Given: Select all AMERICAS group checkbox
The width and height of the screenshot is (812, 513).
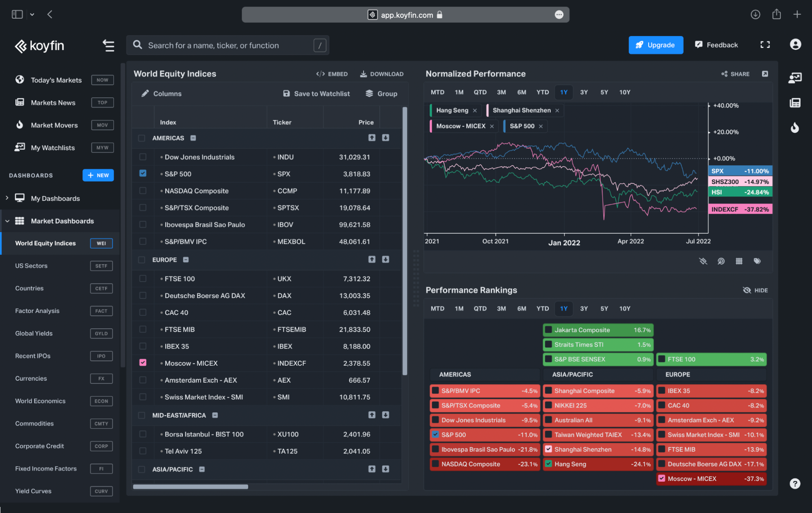Looking at the screenshot, I should coord(141,138).
